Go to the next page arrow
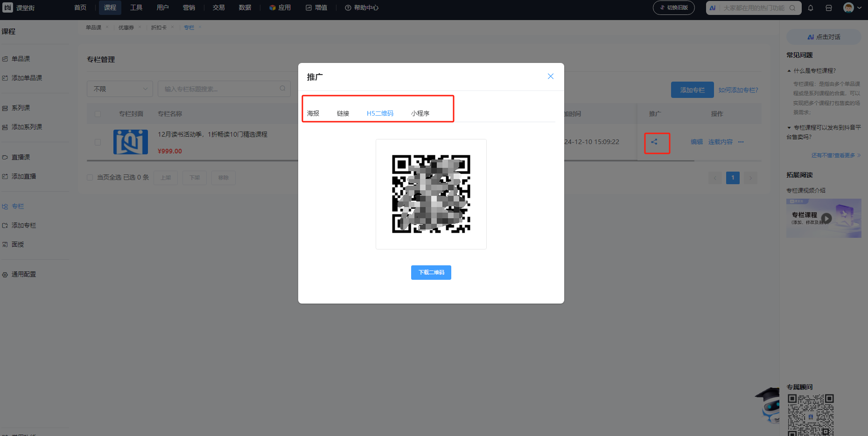Image resolution: width=868 pixels, height=436 pixels. pos(750,178)
